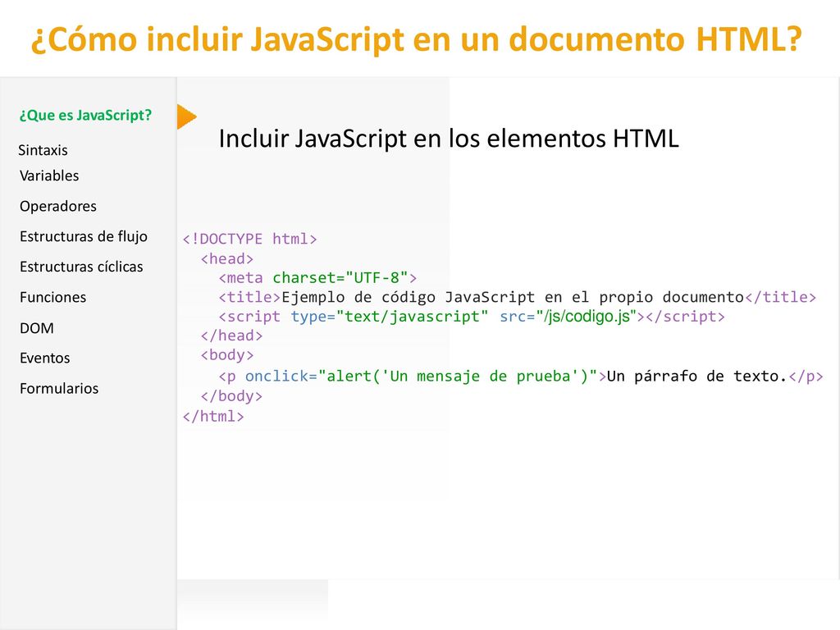The height and width of the screenshot is (630, 840).
Task: Jump to Funciones section
Action: (x=53, y=297)
